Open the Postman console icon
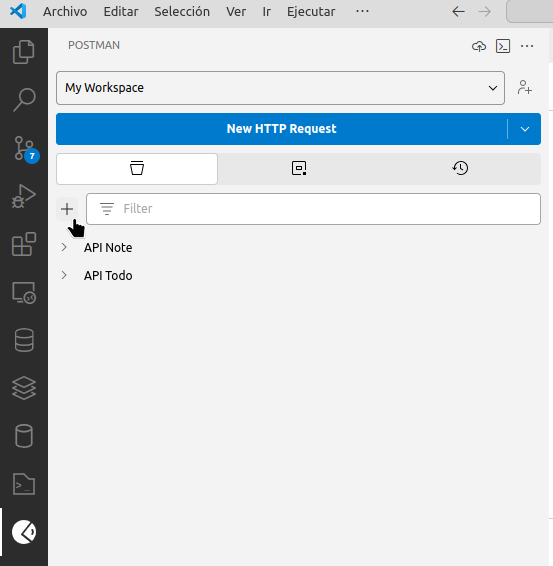The width and height of the screenshot is (553, 566). (503, 46)
